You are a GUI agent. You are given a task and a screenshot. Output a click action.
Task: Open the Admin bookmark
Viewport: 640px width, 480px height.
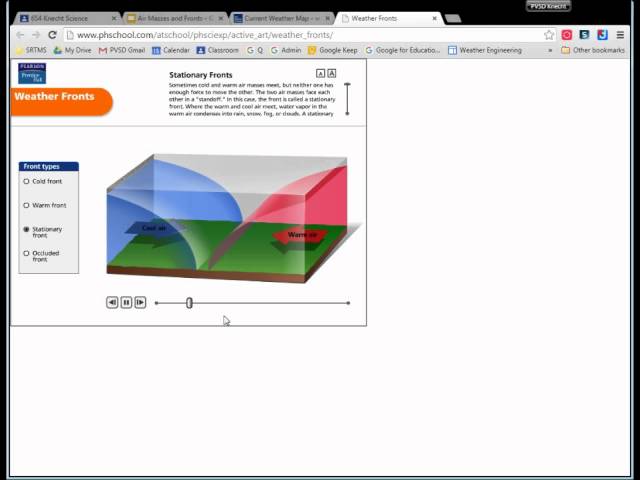pos(286,50)
